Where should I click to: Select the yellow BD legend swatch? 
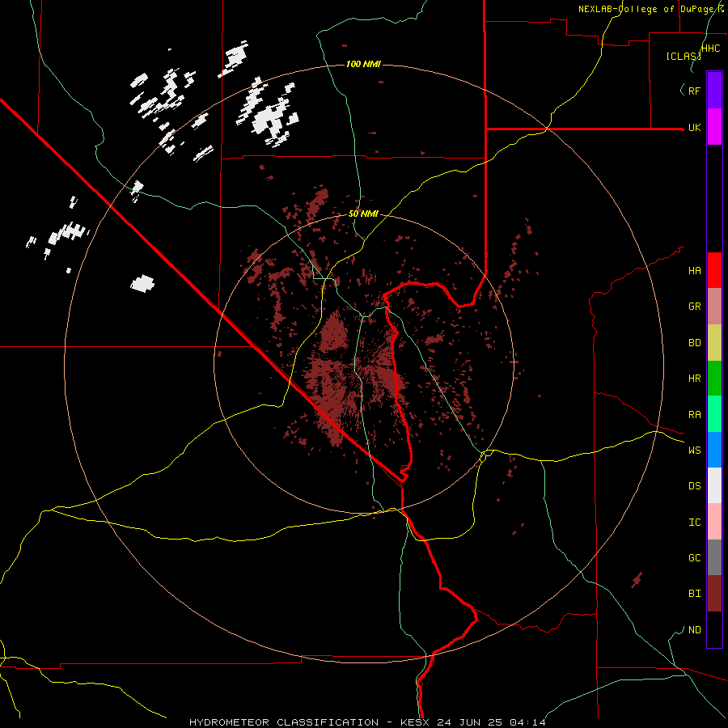click(x=714, y=343)
